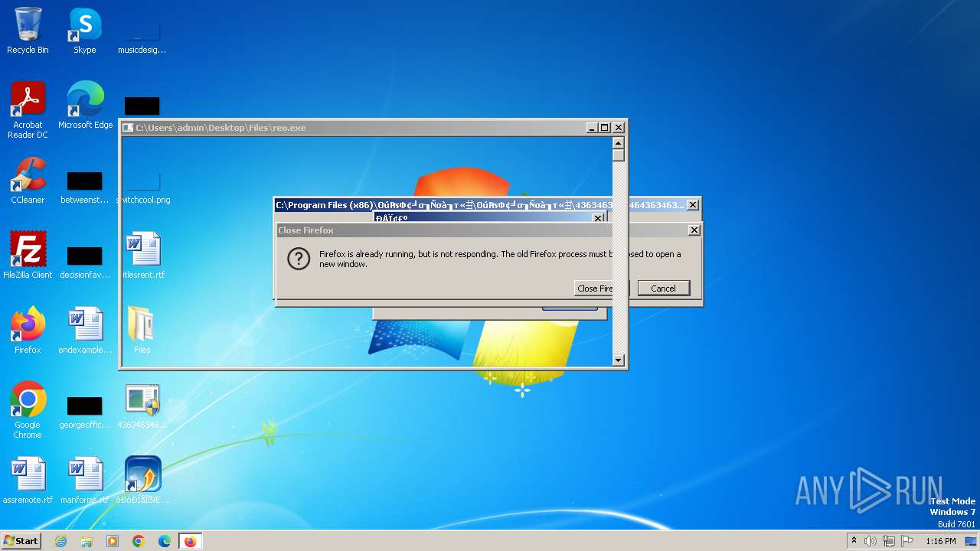Select the musicdesig desktop file

coord(142,34)
